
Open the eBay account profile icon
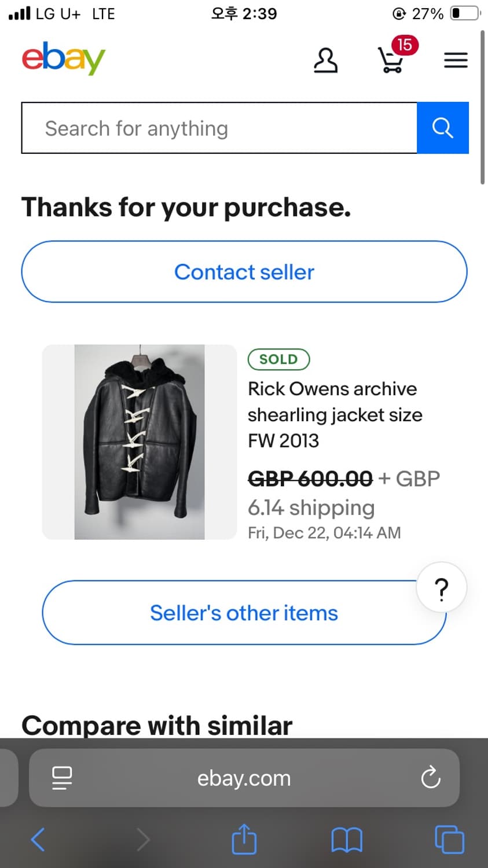coord(325,60)
